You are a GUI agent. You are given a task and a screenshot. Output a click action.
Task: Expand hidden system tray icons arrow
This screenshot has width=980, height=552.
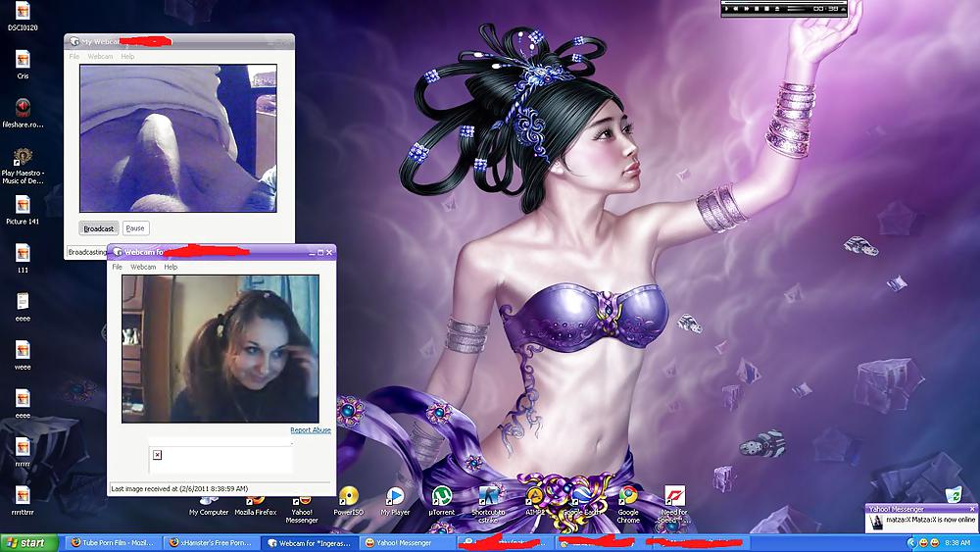click(912, 543)
